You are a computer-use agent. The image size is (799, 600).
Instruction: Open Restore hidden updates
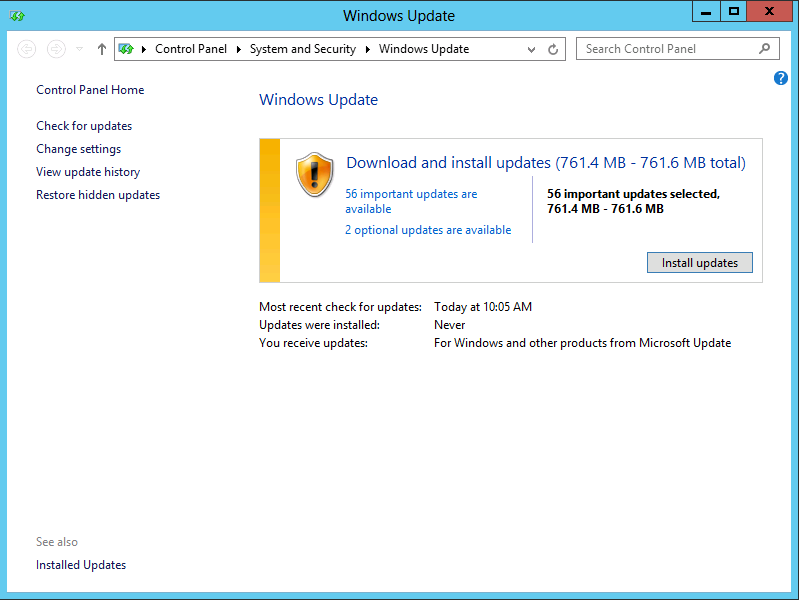pyautogui.click(x=98, y=195)
